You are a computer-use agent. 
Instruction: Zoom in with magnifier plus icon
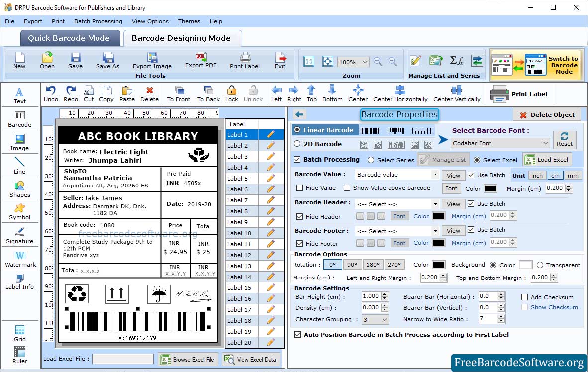378,62
